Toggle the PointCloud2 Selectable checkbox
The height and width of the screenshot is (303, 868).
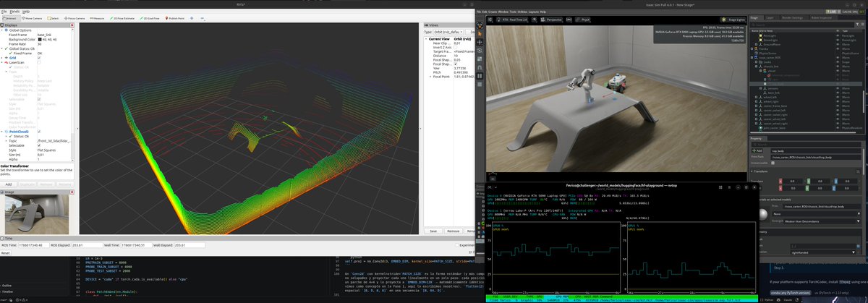point(39,145)
